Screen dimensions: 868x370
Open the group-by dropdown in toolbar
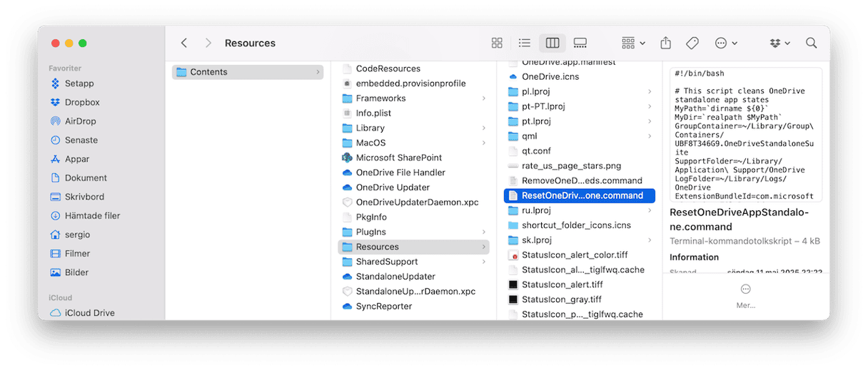(633, 43)
